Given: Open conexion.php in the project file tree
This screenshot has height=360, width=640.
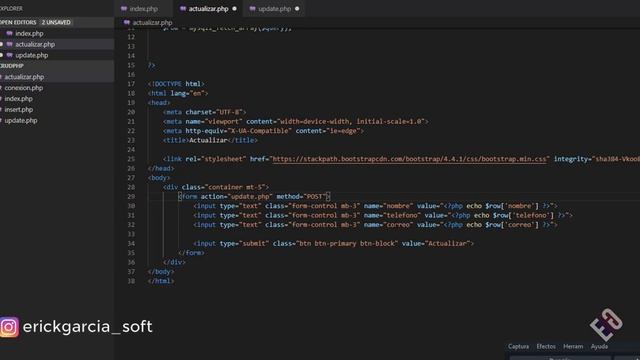Looking at the screenshot, I should (x=24, y=88).
